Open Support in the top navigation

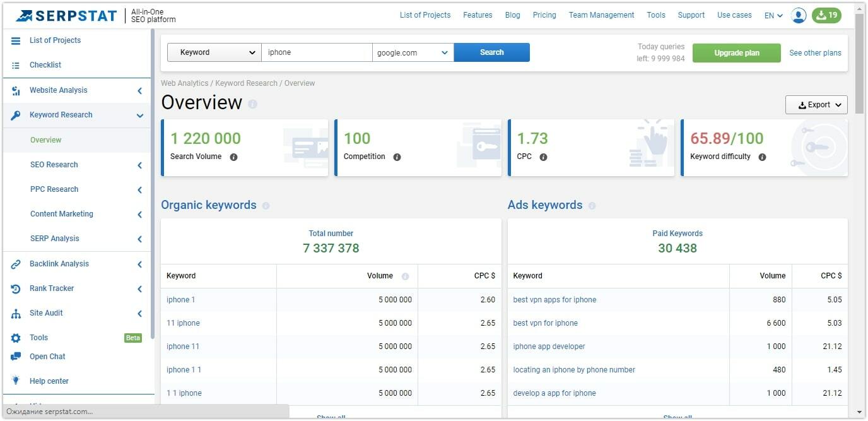point(691,15)
